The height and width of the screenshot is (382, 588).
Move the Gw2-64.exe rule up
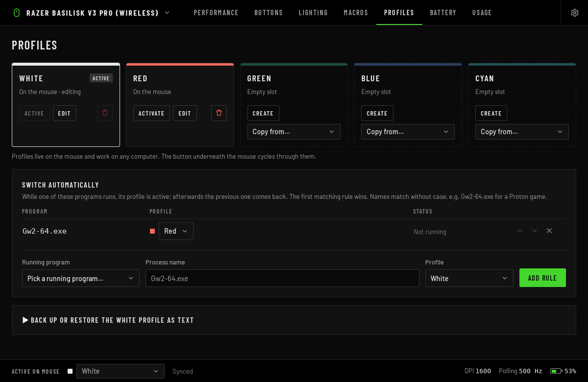(x=520, y=231)
